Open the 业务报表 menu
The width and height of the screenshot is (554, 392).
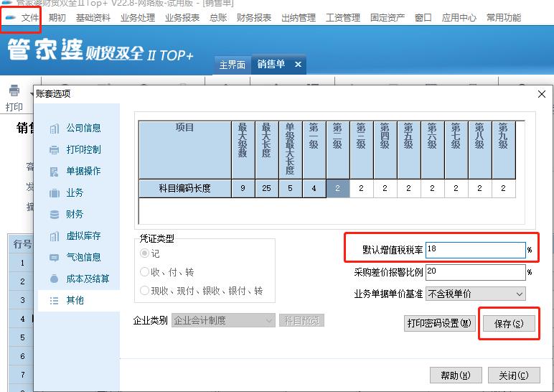(x=182, y=17)
